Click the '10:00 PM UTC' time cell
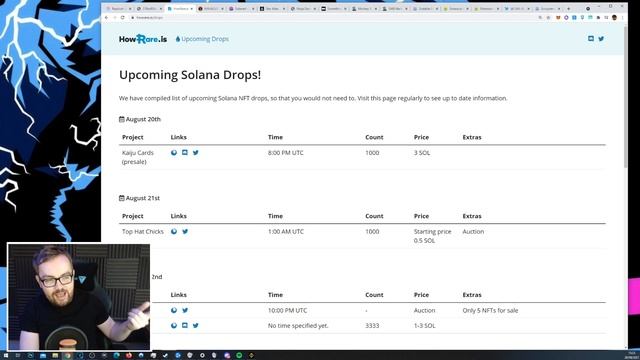Viewport: 640px width, 360px height. tap(287, 310)
